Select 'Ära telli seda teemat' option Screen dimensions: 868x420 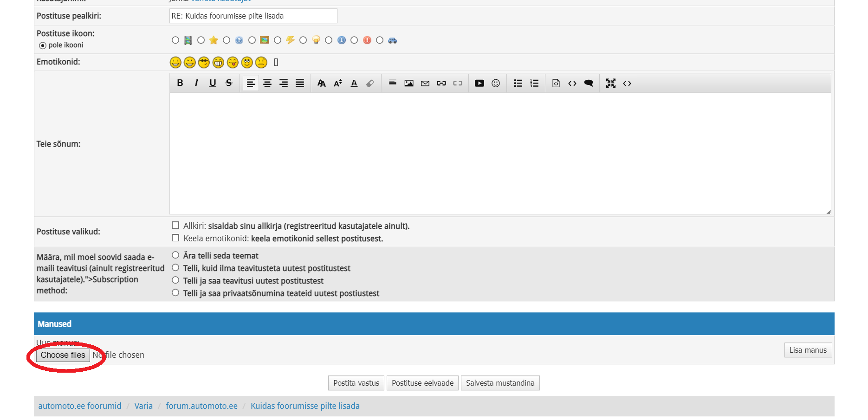(x=175, y=255)
